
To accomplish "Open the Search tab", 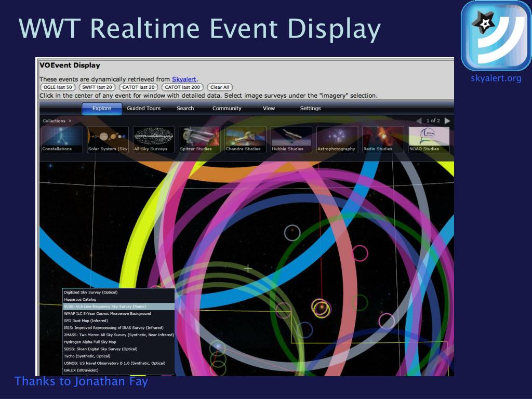I will coord(185,108).
